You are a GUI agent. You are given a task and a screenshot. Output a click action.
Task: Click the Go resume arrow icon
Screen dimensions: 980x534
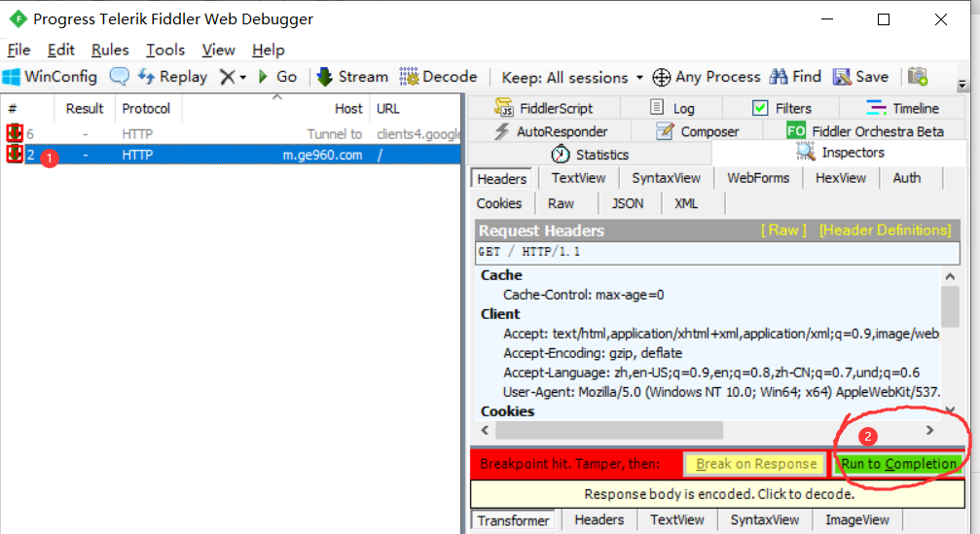[263, 77]
